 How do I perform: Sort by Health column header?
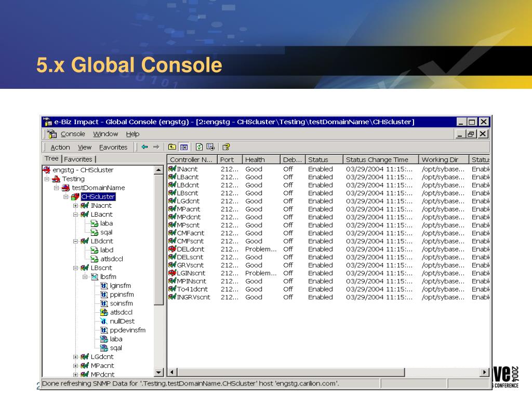click(261, 159)
